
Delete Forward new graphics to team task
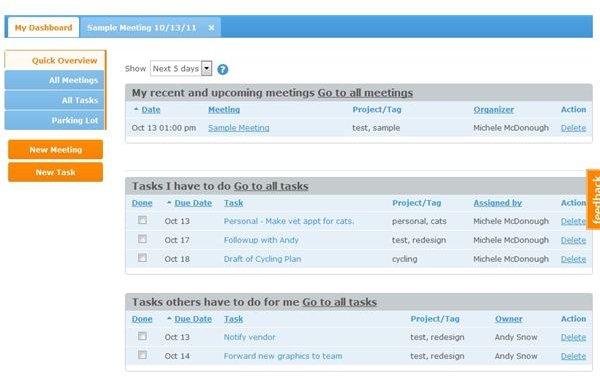573,356
